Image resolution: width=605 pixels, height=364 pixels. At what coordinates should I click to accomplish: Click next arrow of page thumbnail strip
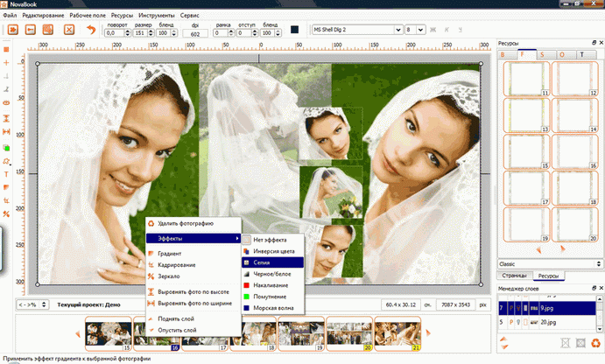pyautogui.click(x=428, y=332)
